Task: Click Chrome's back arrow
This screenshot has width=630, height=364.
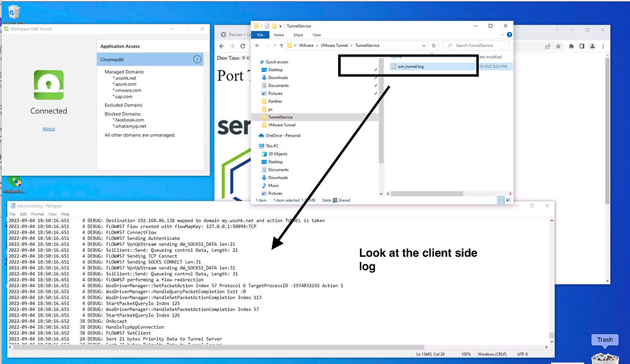Action: [x=222, y=46]
